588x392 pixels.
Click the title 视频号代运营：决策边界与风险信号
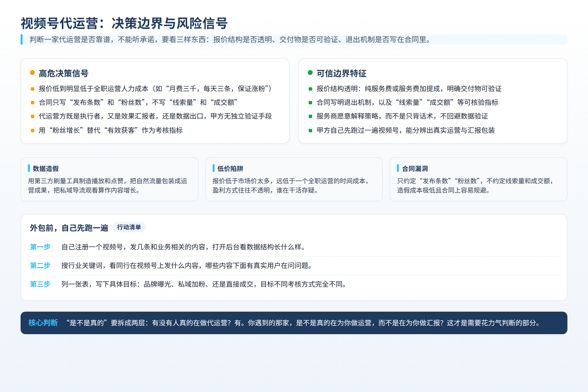[124, 24]
